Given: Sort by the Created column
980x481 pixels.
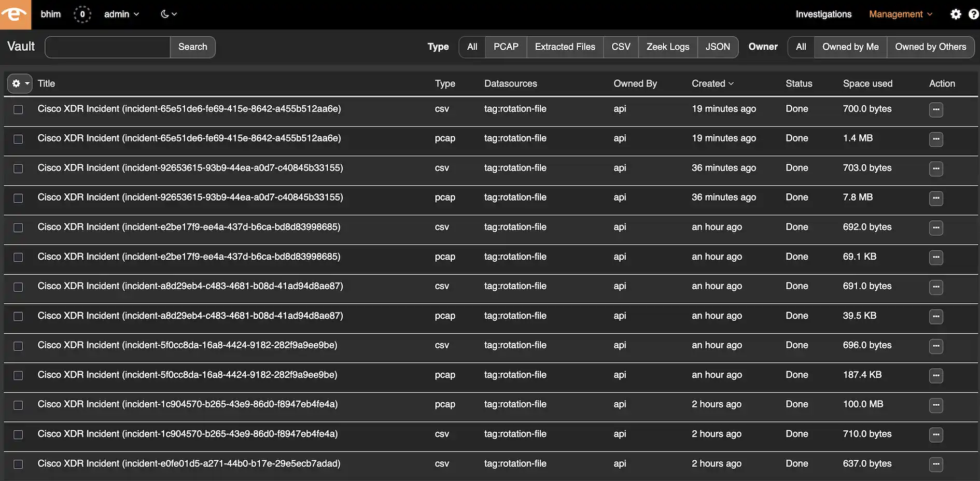Looking at the screenshot, I should (713, 83).
